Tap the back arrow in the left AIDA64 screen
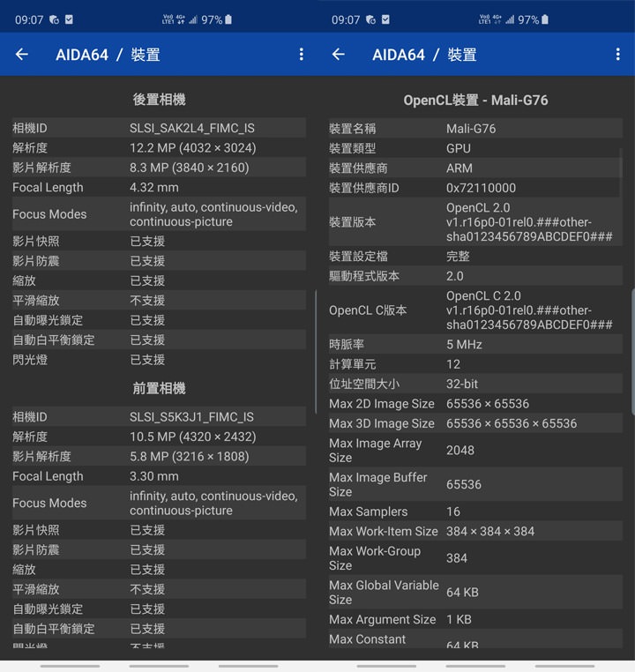 22,55
